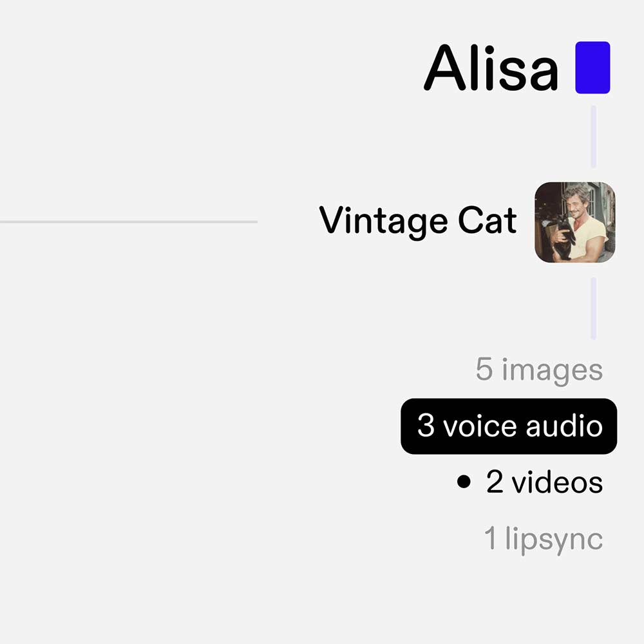Click the connector line below Alisa's blue block
The image size is (644, 644).
tap(593, 137)
